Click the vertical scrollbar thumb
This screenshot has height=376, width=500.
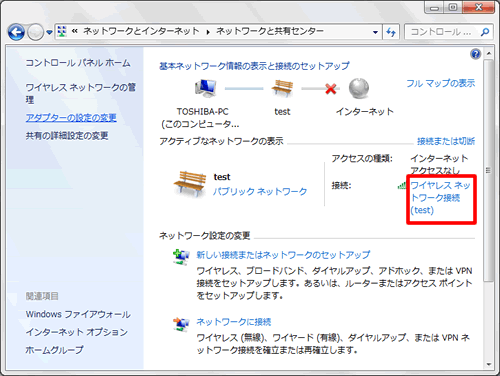[x=489, y=171]
